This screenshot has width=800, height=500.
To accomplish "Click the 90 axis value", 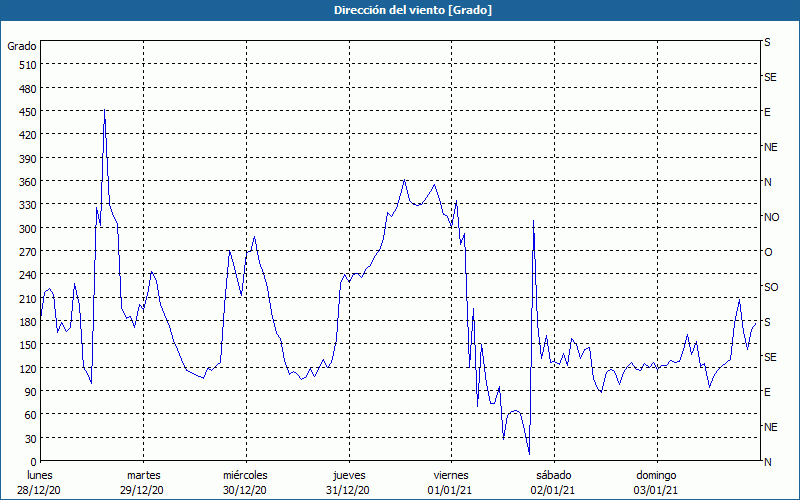I will 31,392.
